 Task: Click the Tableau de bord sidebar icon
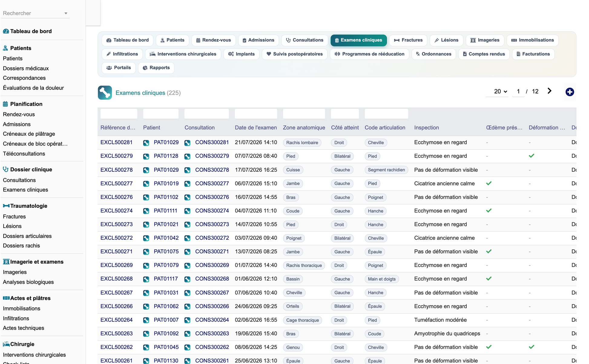click(x=6, y=31)
